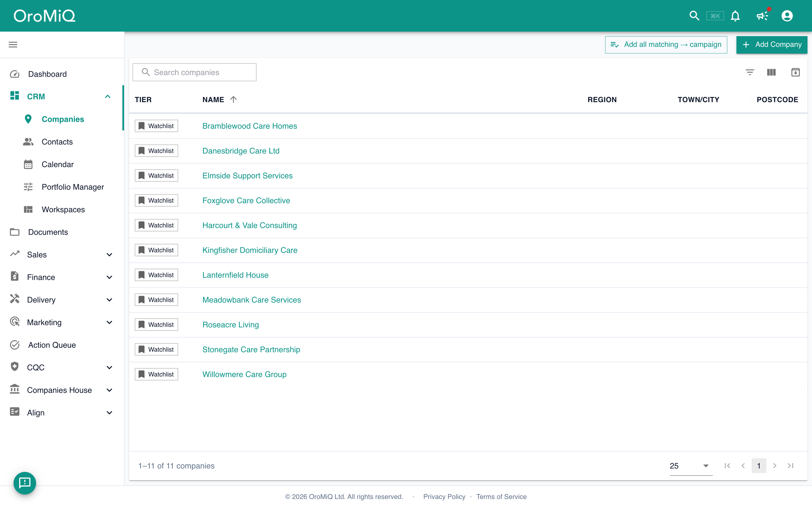The width and height of the screenshot is (812, 508).
Task: Click the Workspaces grid icon
Action: click(28, 209)
